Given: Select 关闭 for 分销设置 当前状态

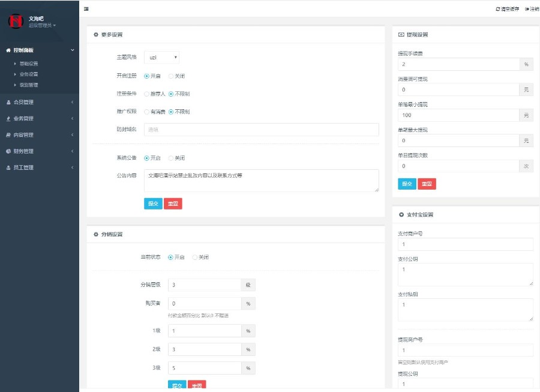Looking at the screenshot, I should point(195,258).
